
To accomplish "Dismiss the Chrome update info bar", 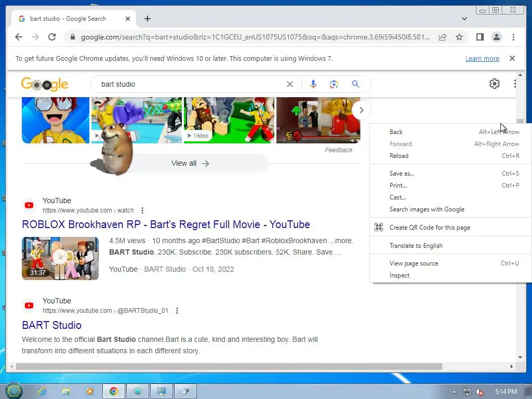I will [512, 58].
